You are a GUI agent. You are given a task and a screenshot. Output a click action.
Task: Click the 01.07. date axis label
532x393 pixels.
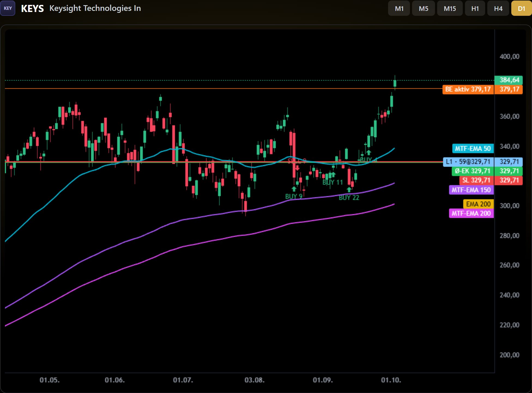click(x=183, y=380)
